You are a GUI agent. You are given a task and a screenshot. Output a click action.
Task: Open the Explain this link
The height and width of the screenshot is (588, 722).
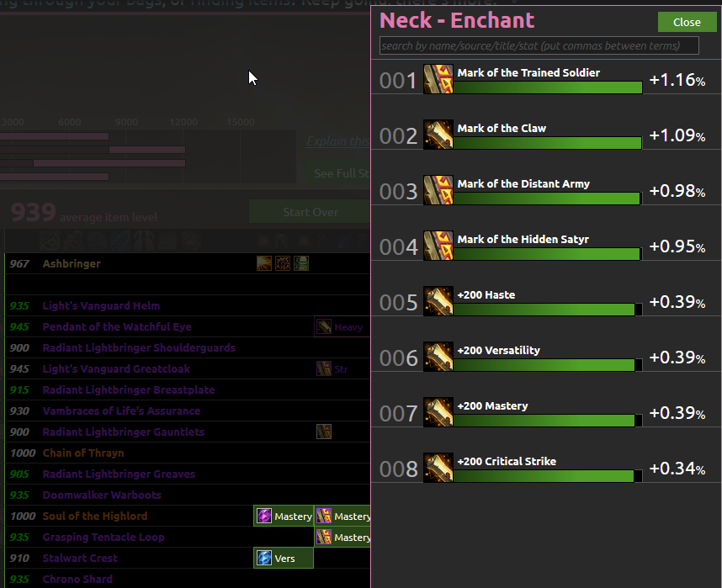(338, 140)
